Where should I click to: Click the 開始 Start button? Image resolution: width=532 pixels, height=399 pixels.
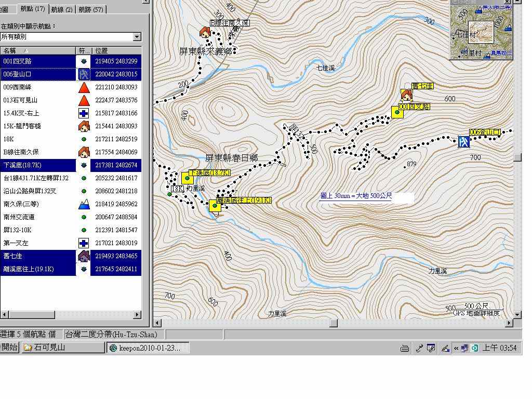[10, 348]
